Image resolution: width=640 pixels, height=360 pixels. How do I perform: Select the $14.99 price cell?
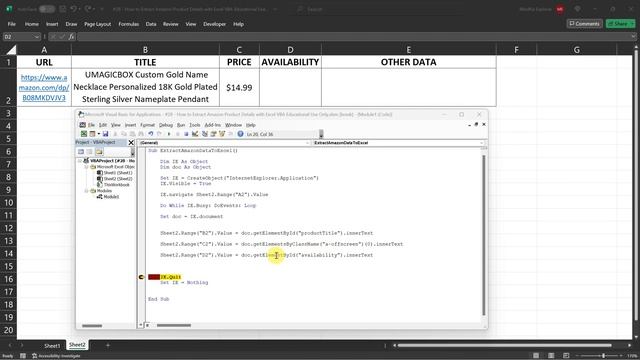239,87
